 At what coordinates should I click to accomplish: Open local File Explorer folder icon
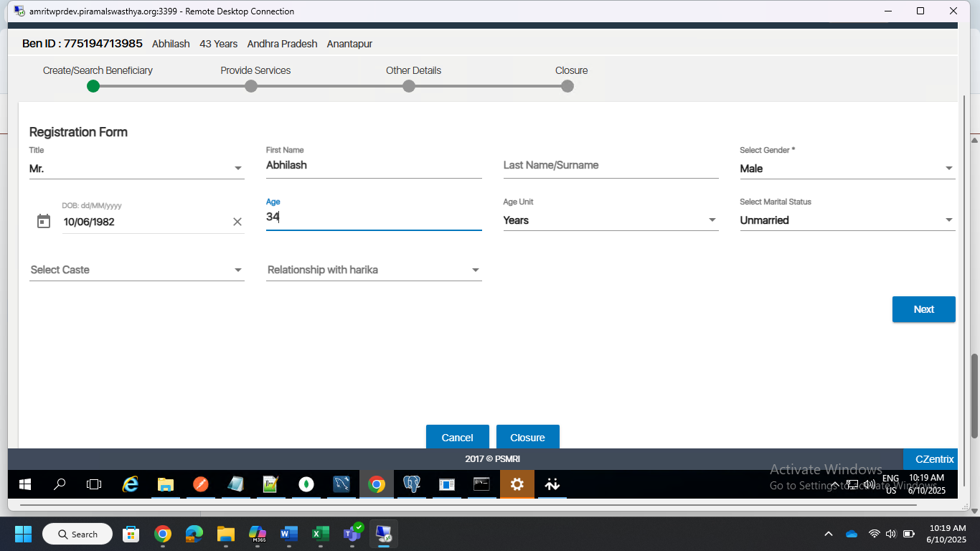[x=226, y=534]
